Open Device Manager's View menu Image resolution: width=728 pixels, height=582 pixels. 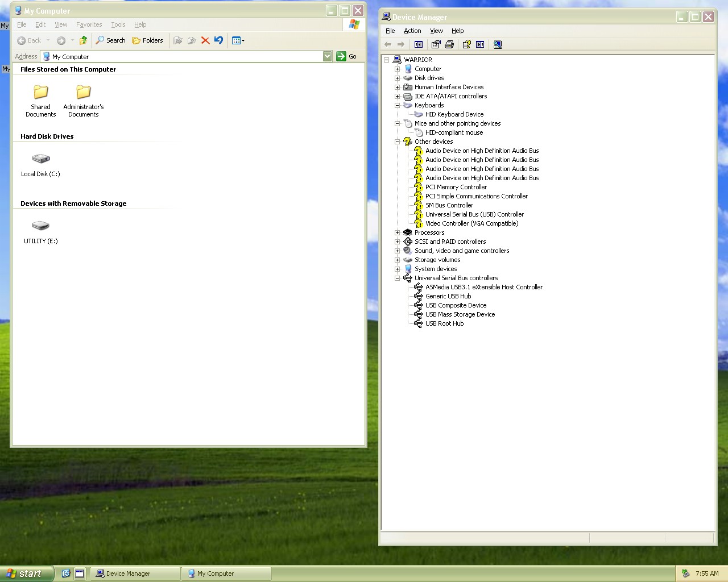pos(436,31)
